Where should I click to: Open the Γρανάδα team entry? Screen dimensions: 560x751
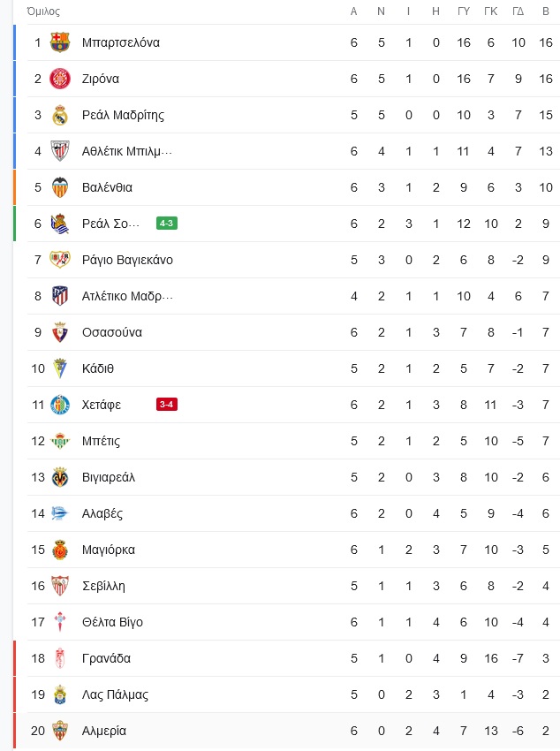106,658
